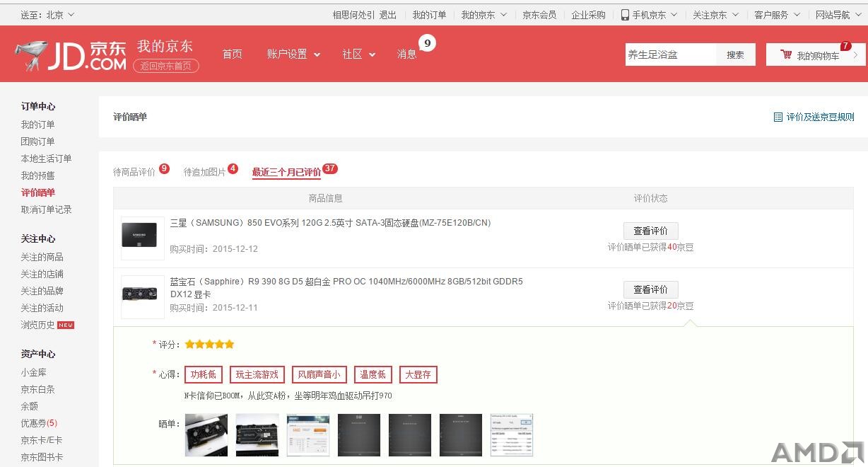The height and width of the screenshot is (467, 868).
Task: Click the mobile phone icon beside 手机京东
Action: point(625,14)
